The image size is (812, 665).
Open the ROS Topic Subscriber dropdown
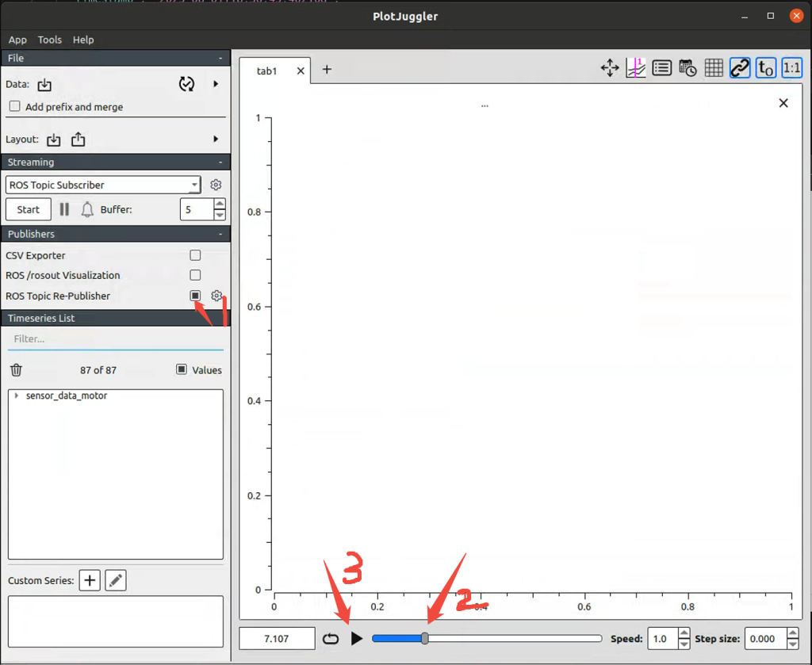point(103,185)
